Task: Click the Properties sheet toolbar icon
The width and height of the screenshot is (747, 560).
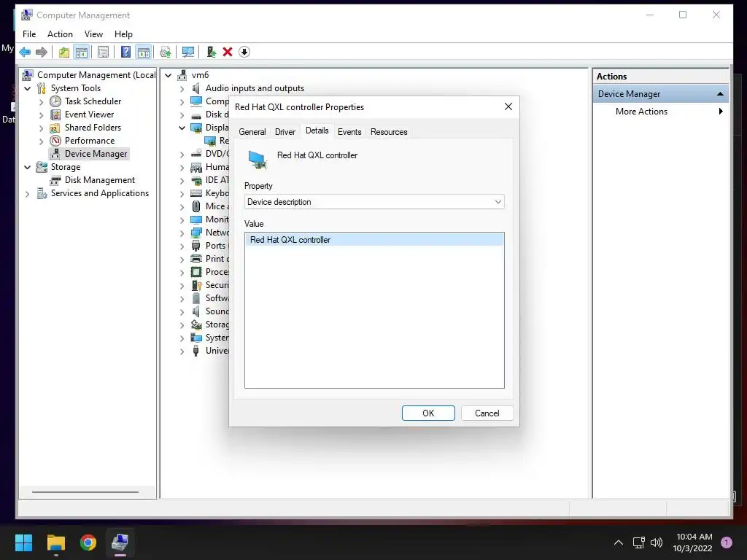Action: coord(103,52)
